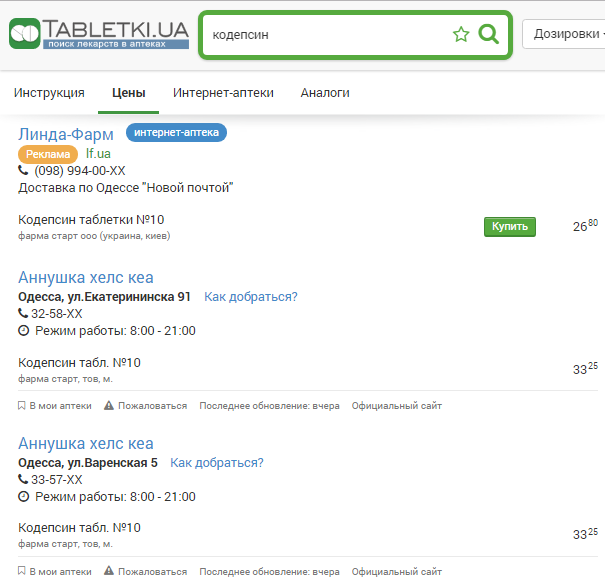Click the search field containing кодепсин
The width and height of the screenshot is (605, 588).
point(325,35)
